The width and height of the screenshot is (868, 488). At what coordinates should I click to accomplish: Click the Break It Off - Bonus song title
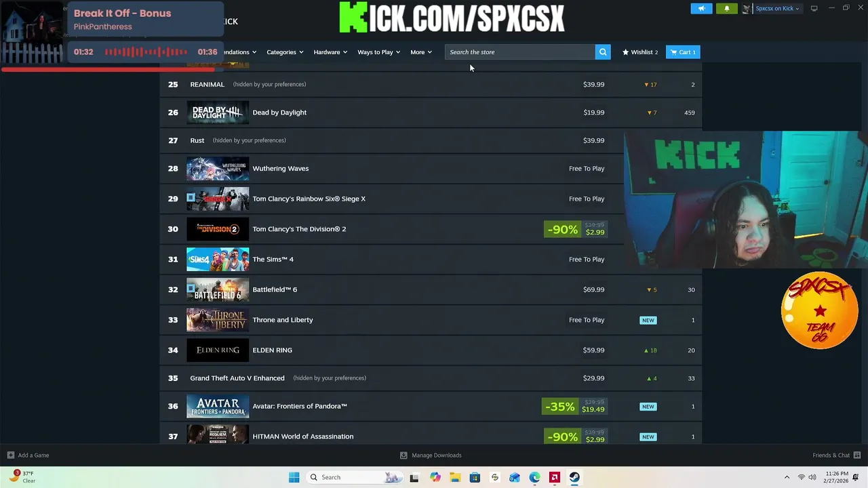click(x=122, y=14)
